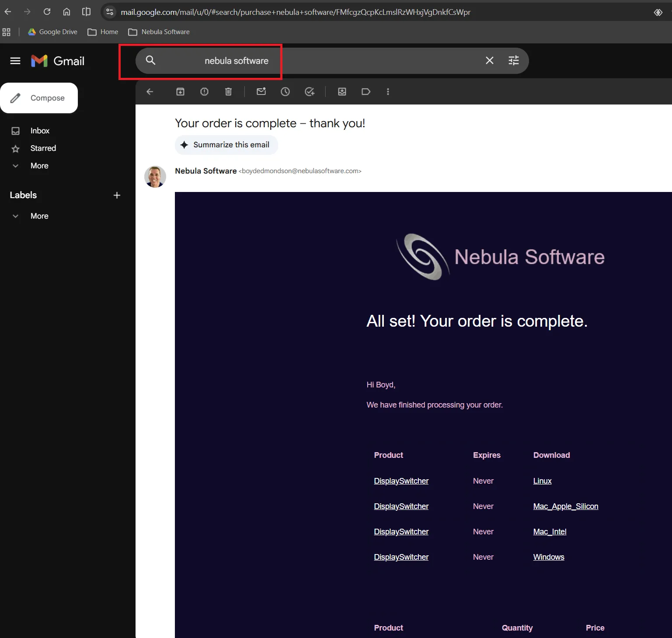Reload the page in browser
This screenshot has height=638, width=672.
coord(47,12)
